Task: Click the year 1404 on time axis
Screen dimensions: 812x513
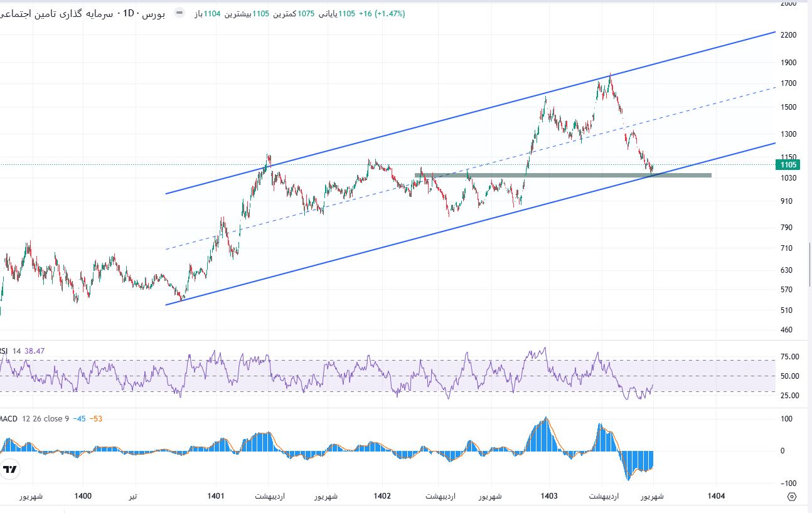Action: coord(716,496)
